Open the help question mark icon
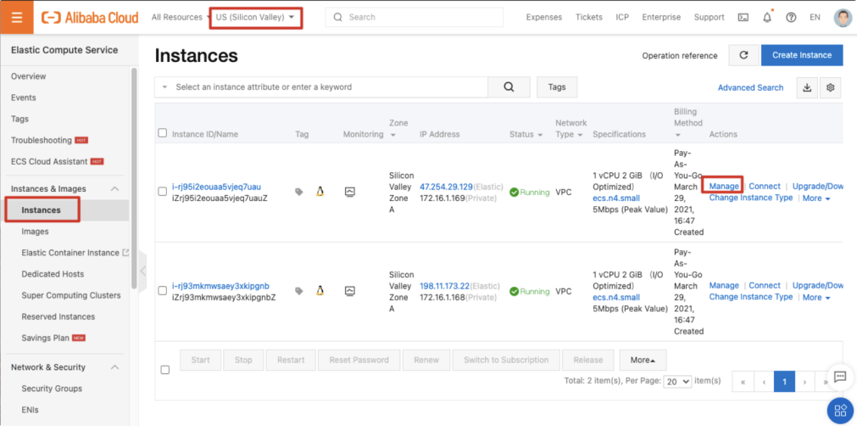 coord(791,17)
